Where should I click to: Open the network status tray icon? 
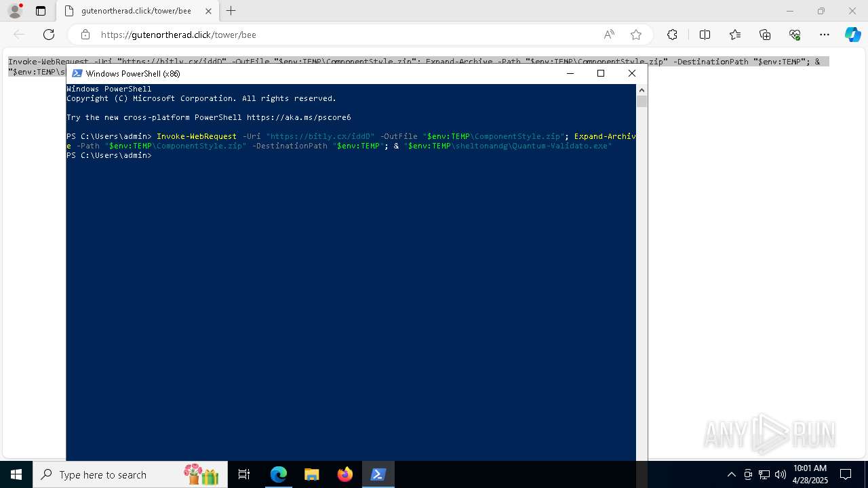[x=764, y=474]
